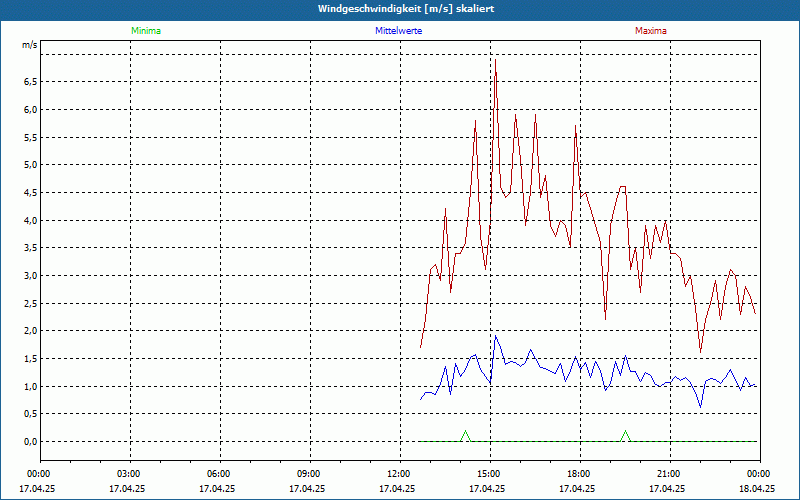Click the '6,5' y-axis value
Screen dimensions: 800x500
[x=30, y=82]
